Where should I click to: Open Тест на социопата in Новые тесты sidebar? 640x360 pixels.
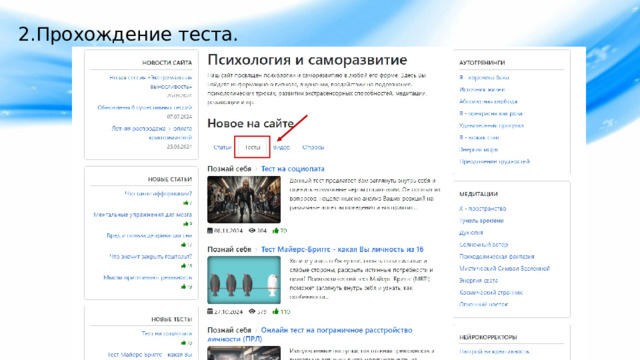pos(167,333)
